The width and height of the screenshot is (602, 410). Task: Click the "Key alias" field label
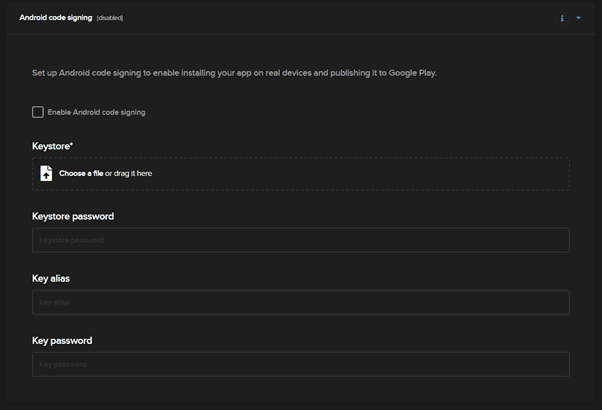point(51,278)
